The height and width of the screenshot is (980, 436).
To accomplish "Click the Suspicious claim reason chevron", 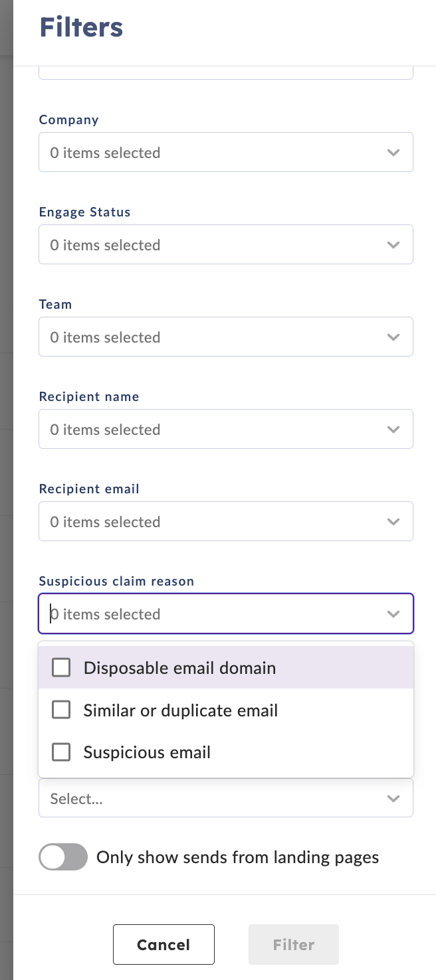I will 393,613.
